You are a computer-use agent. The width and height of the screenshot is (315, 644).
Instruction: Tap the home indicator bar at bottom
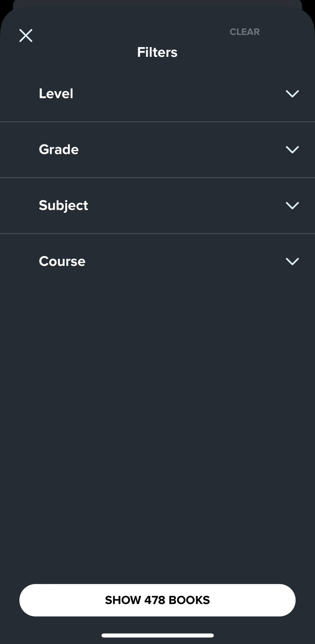point(157,635)
